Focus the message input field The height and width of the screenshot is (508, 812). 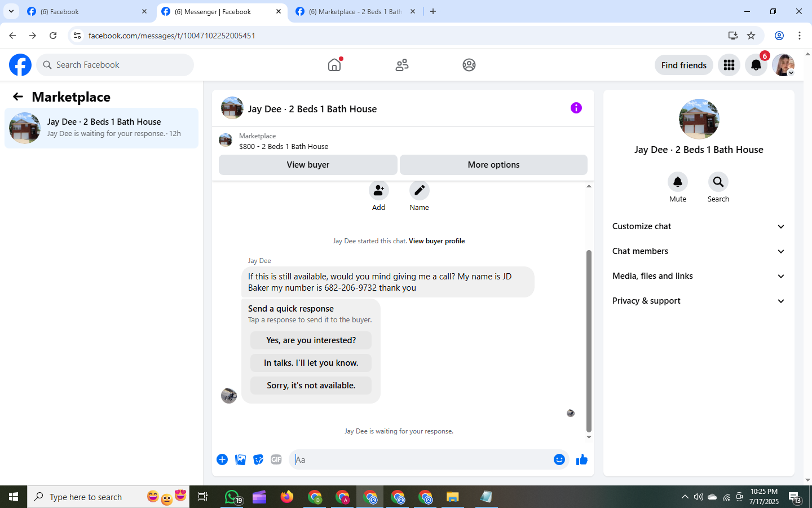click(421, 459)
